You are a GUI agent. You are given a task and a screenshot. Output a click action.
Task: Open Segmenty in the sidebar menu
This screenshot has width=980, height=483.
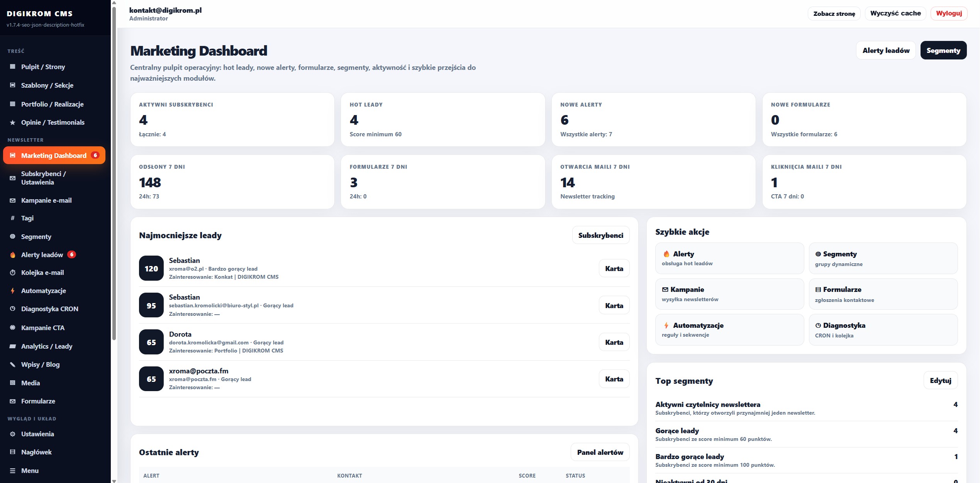pyautogui.click(x=54, y=237)
